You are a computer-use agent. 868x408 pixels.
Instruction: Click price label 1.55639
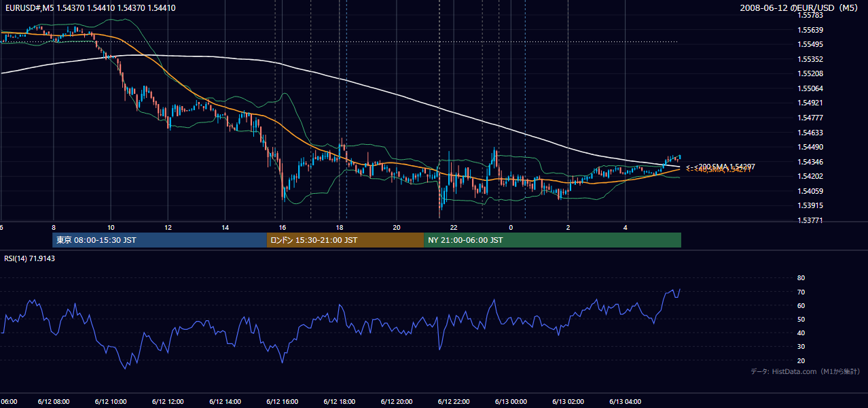[x=810, y=30]
